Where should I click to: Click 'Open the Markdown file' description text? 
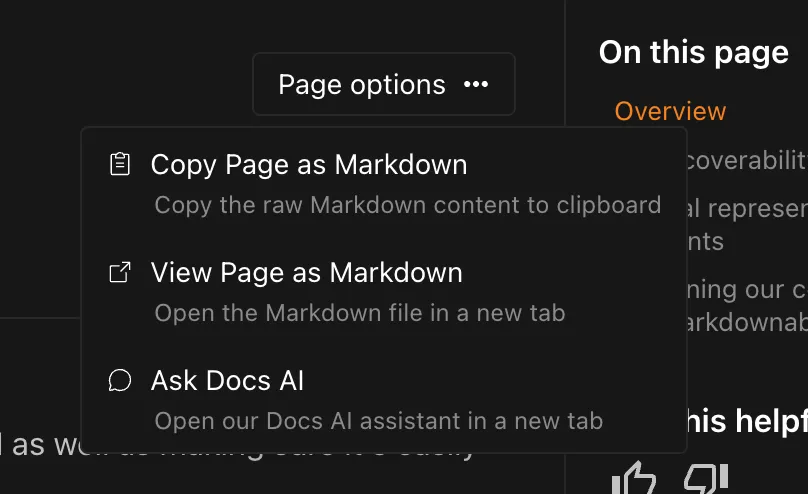coord(360,313)
